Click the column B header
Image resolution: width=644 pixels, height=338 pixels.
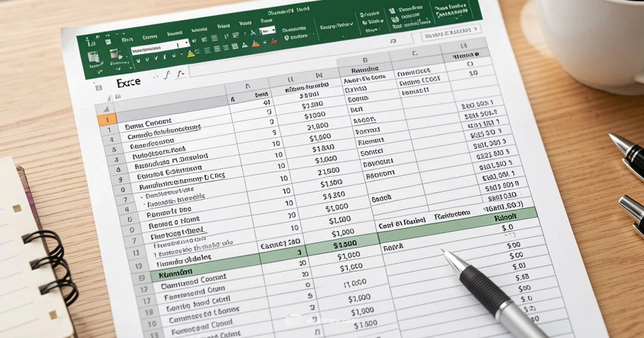tap(364, 61)
